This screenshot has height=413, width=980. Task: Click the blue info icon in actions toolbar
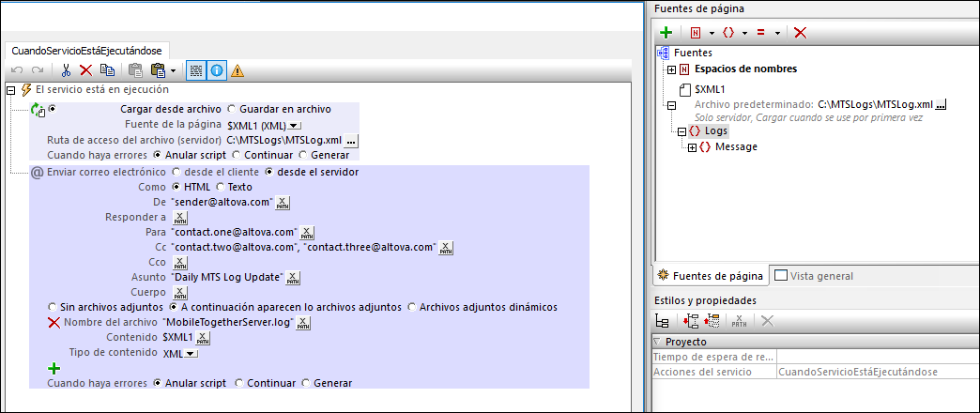click(217, 69)
